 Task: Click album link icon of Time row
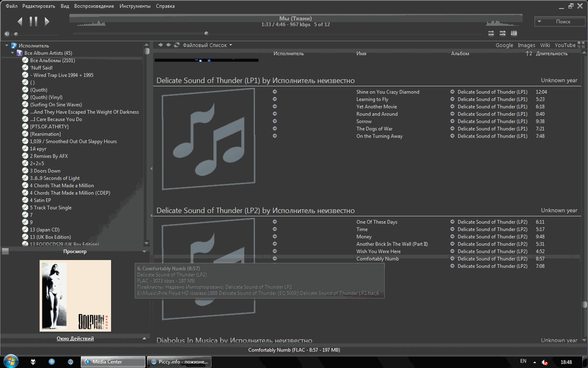click(x=452, y=229)
